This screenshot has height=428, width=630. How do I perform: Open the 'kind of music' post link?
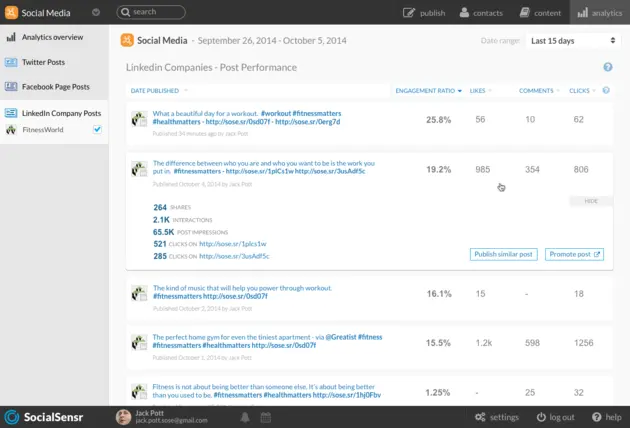tap(242, 292)
